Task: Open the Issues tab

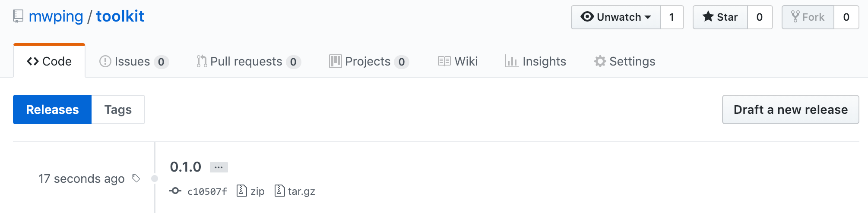Action: (134, 61)
